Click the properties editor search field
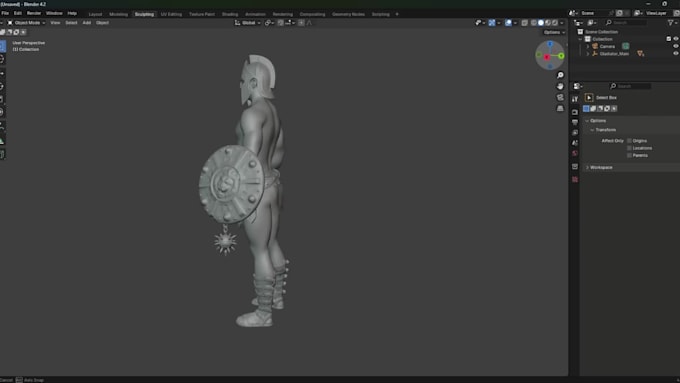680x383 pixels. coord(630,86)
